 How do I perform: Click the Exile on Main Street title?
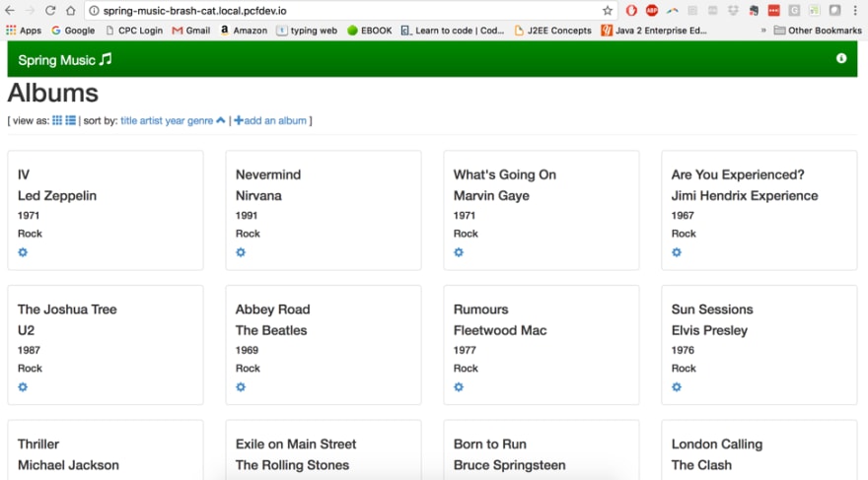(x=296, y=445)
